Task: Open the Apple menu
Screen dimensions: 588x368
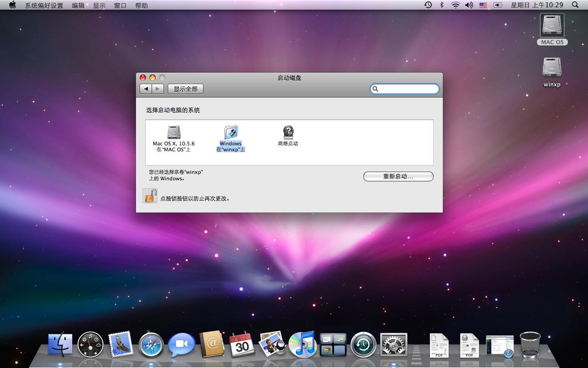Action: click(x=12, y=5)
